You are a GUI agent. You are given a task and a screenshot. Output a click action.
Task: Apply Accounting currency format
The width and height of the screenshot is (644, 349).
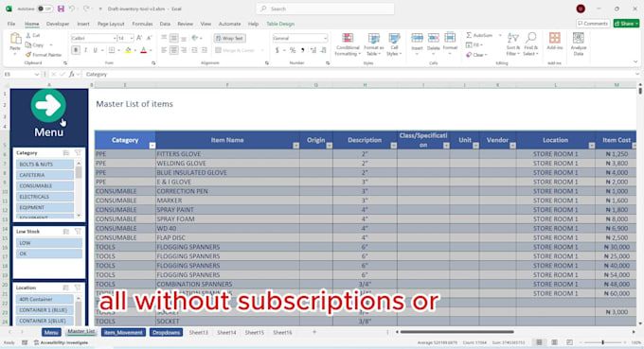(277, 50)
